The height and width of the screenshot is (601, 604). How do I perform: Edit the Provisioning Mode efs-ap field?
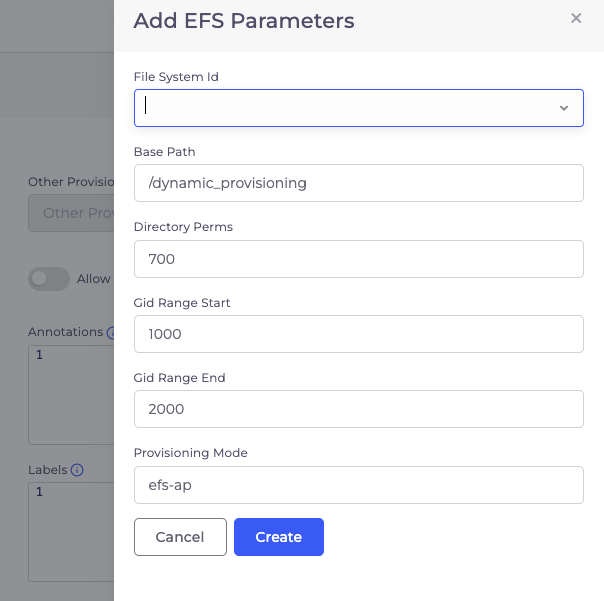tap(359, 485)
